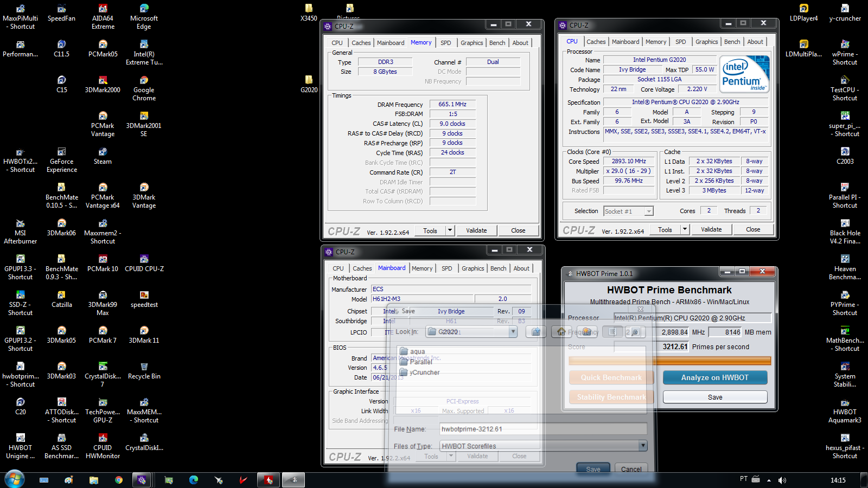Click Analyze on HWBOT button
The image size is (868, 488).
click(715, 377)
